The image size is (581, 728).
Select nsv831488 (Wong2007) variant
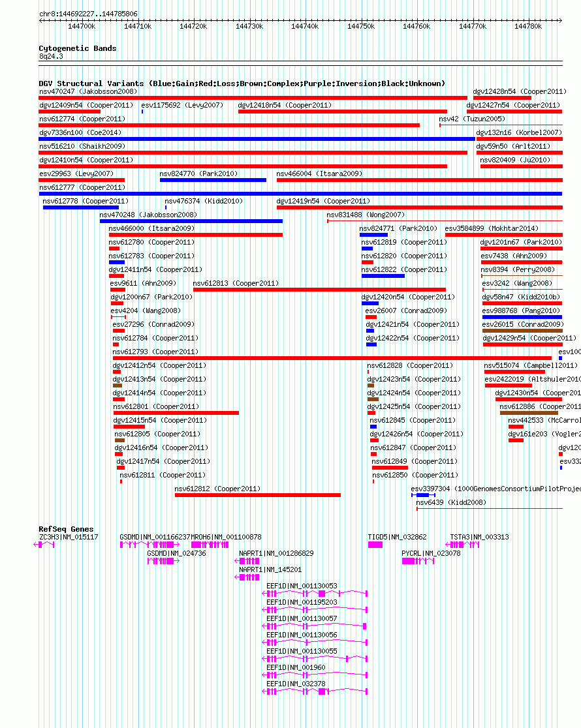(366, 215)
